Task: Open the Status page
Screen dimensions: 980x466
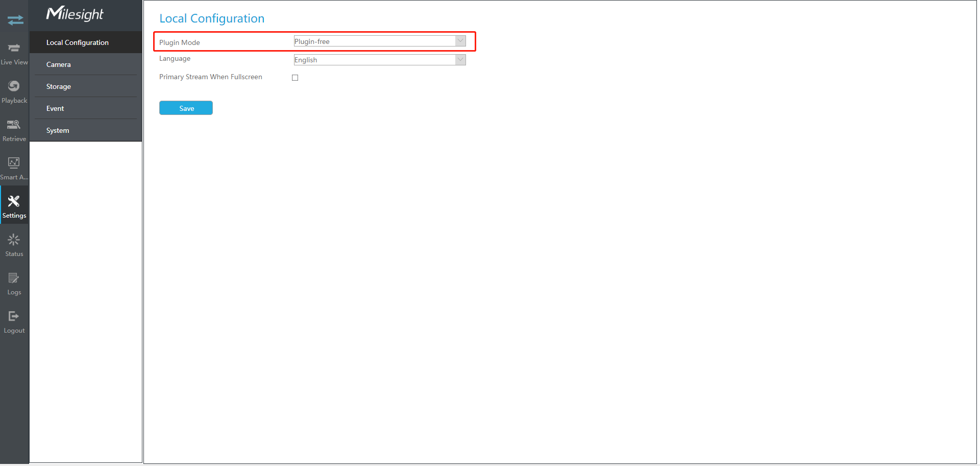Action: click(14, 245)
